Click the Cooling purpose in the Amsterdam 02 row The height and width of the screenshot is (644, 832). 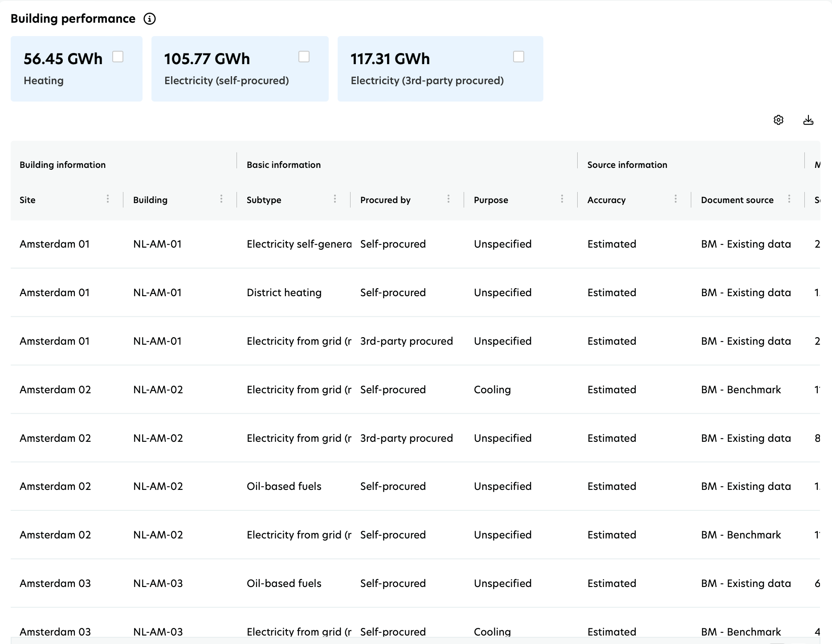492,390
